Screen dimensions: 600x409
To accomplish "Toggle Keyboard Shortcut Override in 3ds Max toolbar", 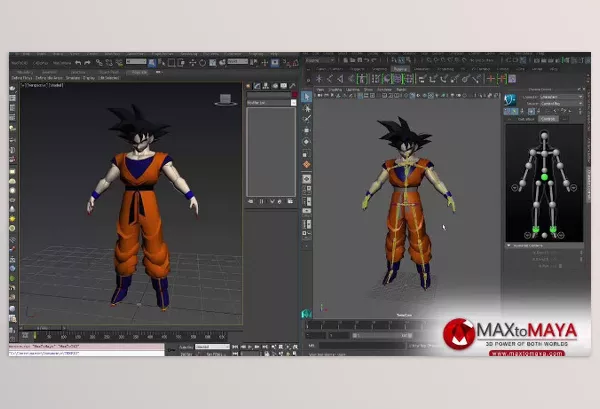I will [274, 62].
